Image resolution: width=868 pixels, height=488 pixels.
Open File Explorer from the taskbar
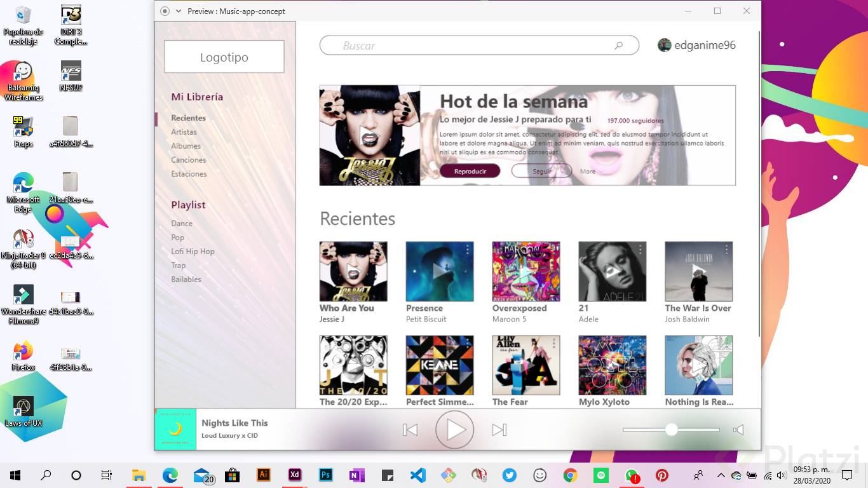click(x=139, y=475)
